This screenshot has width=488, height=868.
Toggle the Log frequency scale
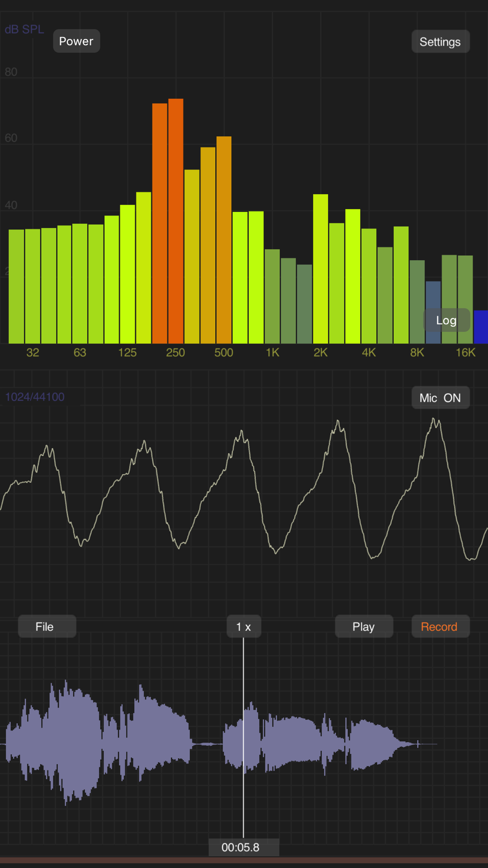tap(446, 320)
